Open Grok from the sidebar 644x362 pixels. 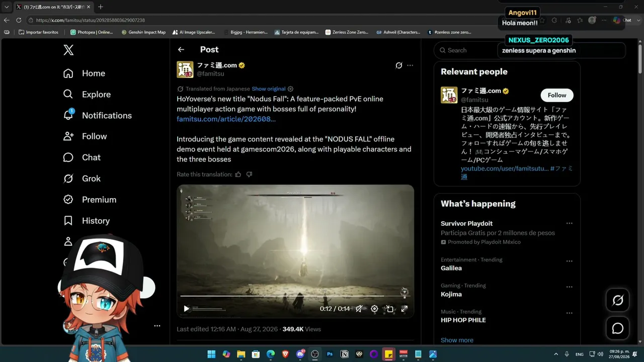click(82, 178)
